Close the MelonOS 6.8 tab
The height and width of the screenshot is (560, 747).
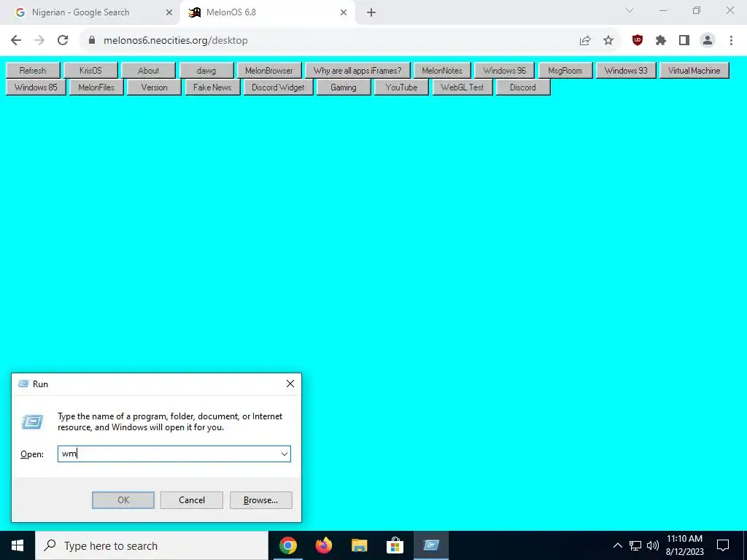tap(344, 12)
